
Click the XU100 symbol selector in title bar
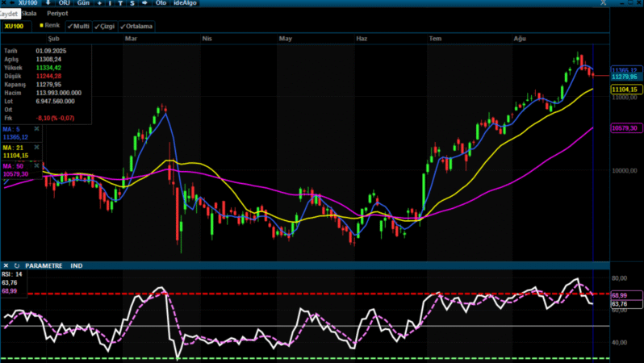point(28,3)
